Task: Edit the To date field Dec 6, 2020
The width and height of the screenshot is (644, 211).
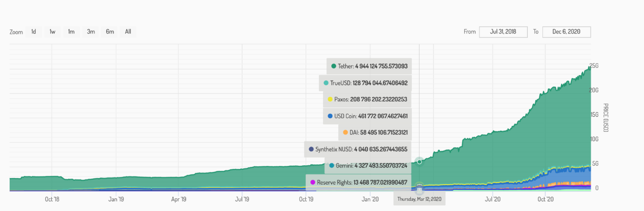Action: 566,31
